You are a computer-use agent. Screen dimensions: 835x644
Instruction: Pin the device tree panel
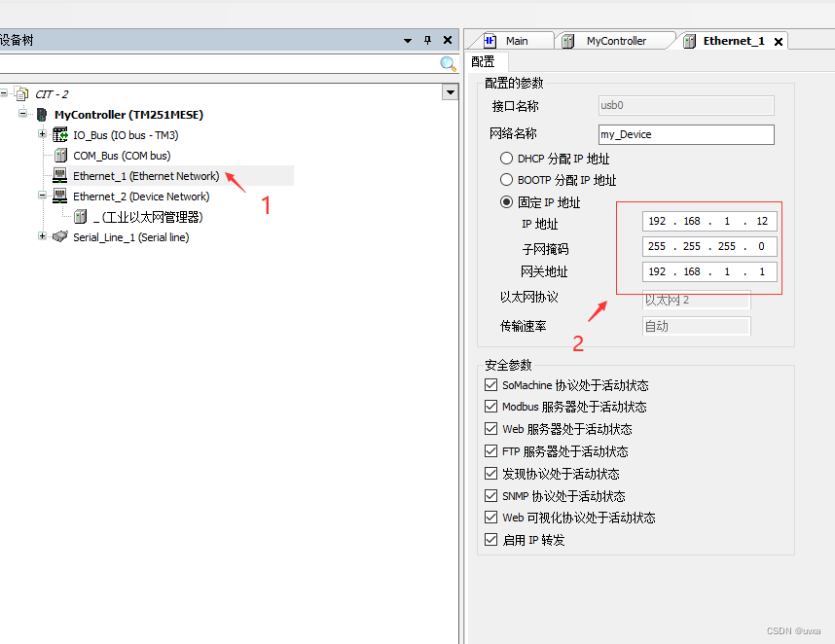(427, 40)
